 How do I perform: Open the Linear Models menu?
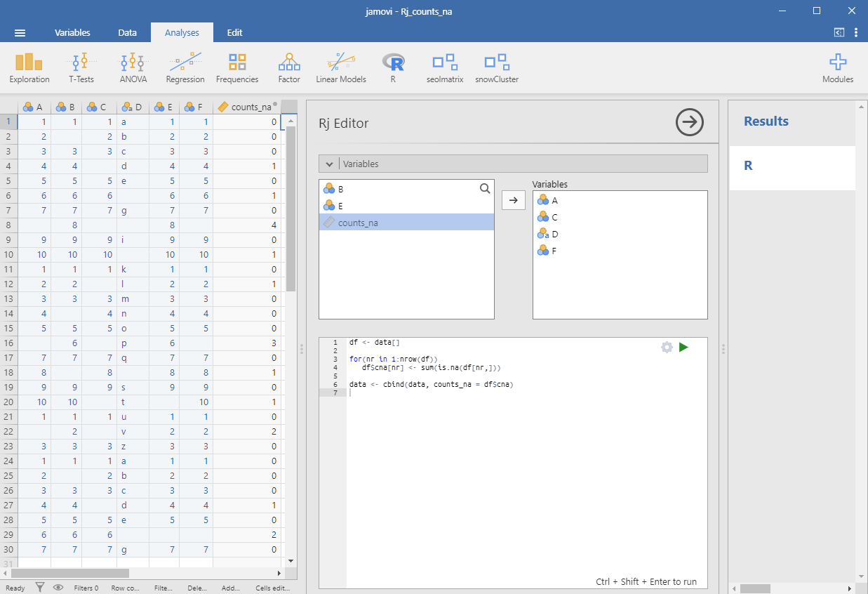(341, 68)
